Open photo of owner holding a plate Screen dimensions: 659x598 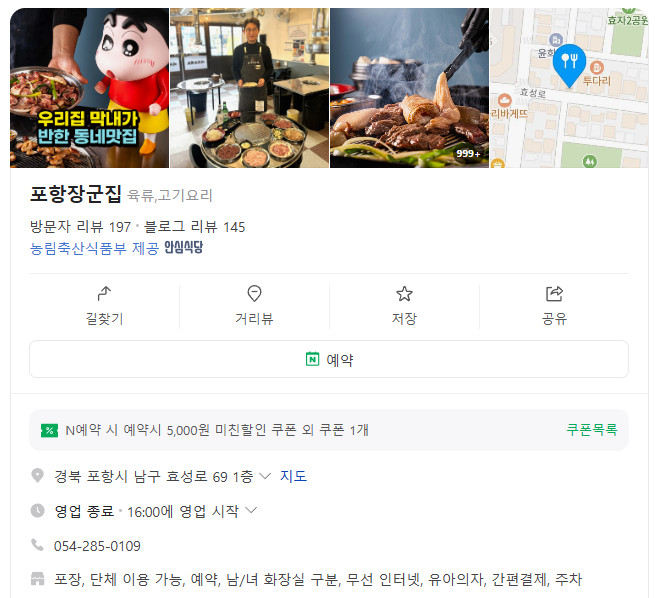point(250,88)
